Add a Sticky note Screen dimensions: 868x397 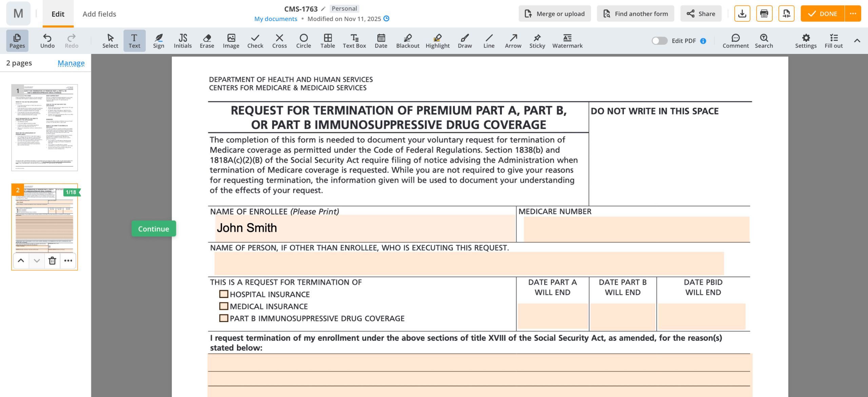(537, 41)
